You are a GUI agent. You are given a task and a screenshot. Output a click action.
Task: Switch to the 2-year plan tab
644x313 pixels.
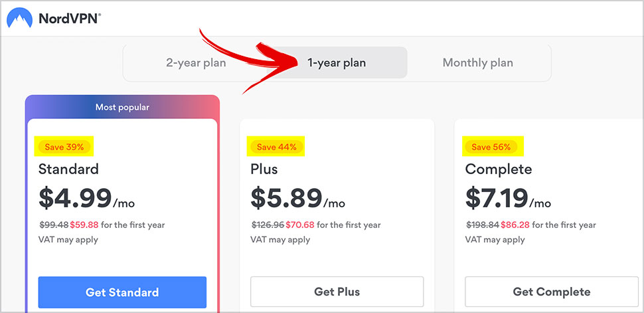click(x=196, y=63)
